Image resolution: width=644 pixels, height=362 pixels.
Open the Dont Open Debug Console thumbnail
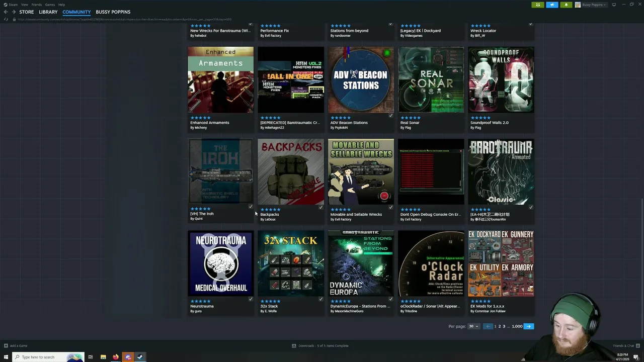pyautogui.click(x=431, y=172)
